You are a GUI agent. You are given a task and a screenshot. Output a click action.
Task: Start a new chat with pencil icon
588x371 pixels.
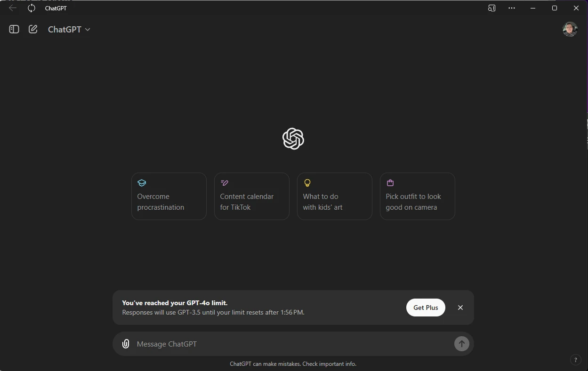33,29
